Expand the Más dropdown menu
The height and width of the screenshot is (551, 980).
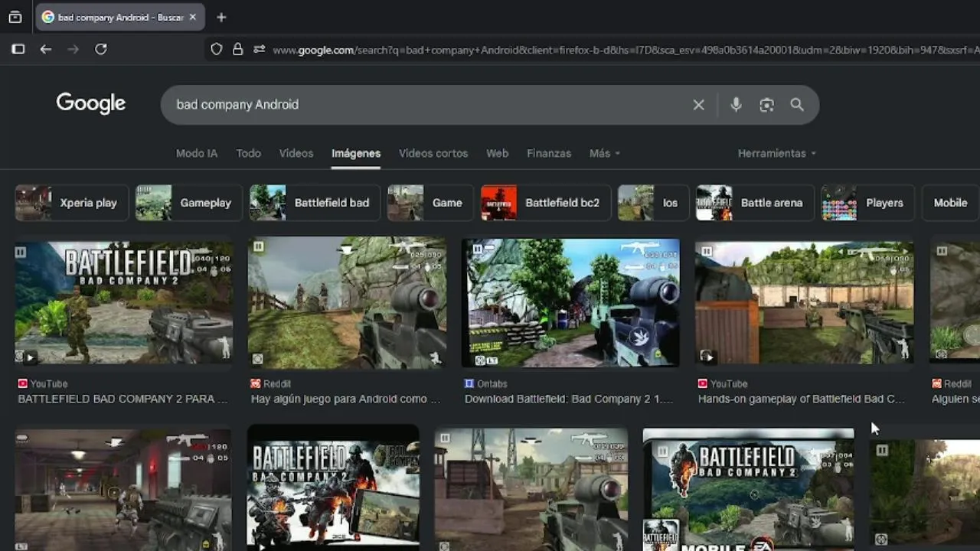click(x=605, y=153)
